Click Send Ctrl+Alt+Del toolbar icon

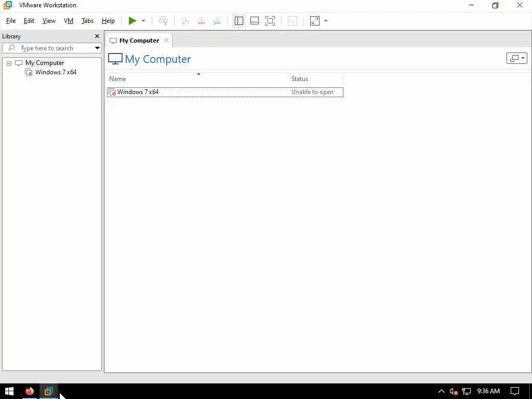(x=163, y=21)
